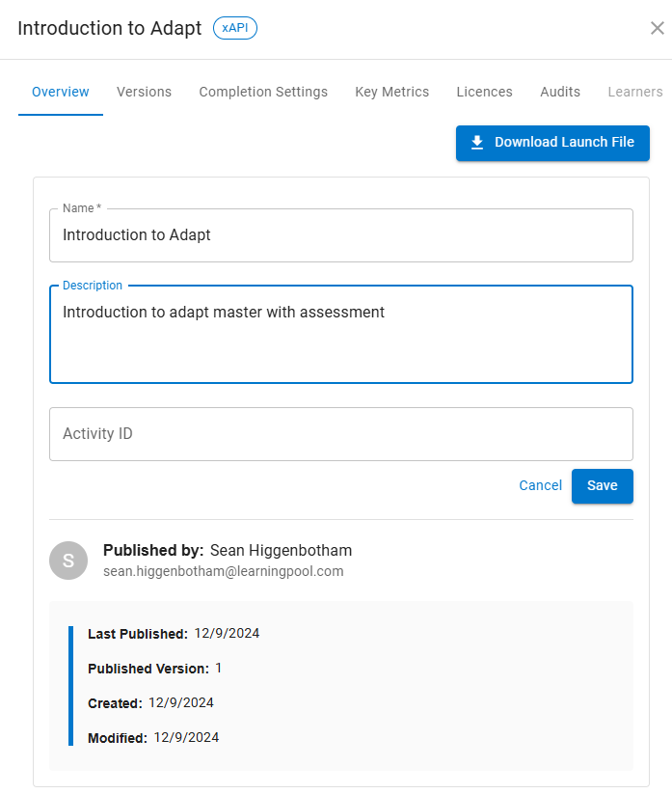This screenshot has width=672, height=794.
Task: Open the Completion Settings tab
Action: point(263,92)
